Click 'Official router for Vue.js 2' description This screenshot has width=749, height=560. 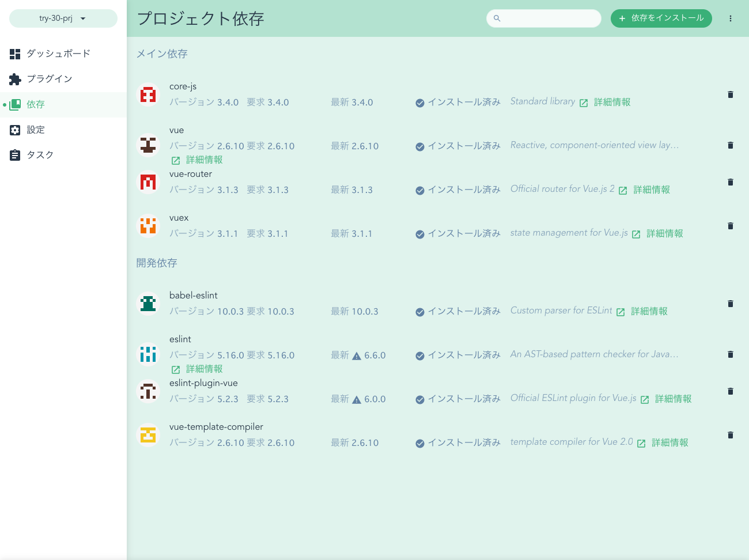pos(562,189)
